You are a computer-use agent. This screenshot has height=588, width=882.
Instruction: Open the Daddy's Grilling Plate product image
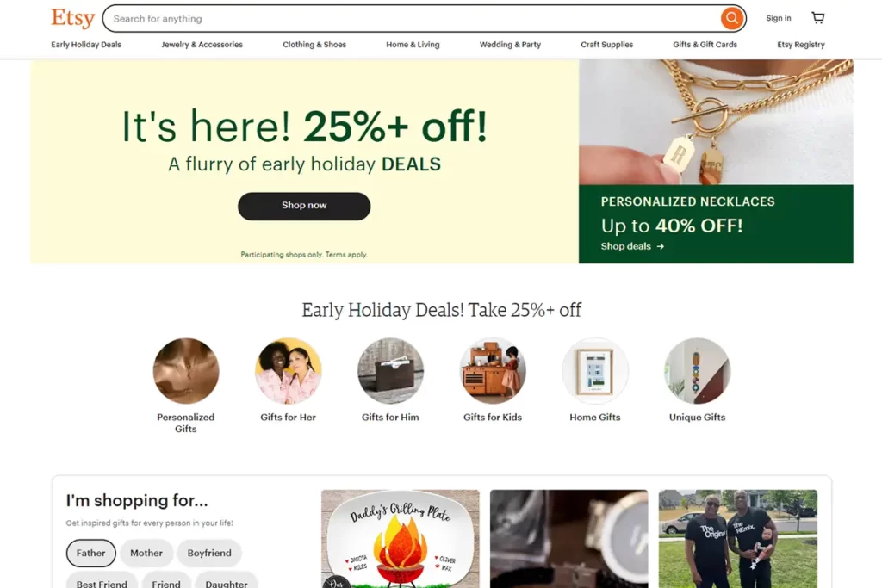tap(401, 539)
